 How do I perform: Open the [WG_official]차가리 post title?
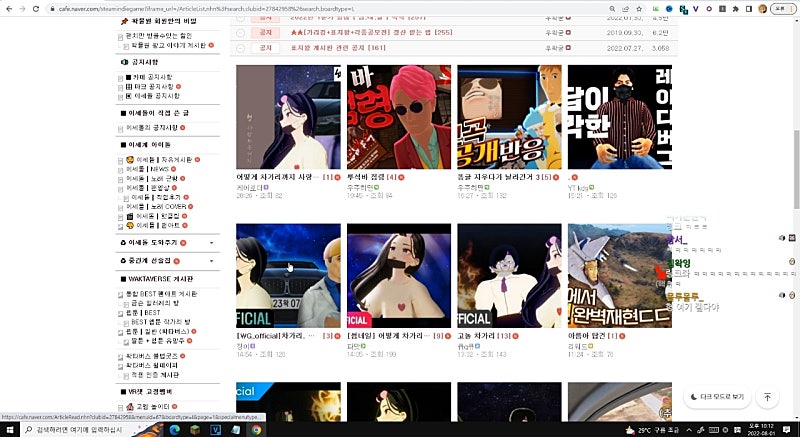(276, 336)
